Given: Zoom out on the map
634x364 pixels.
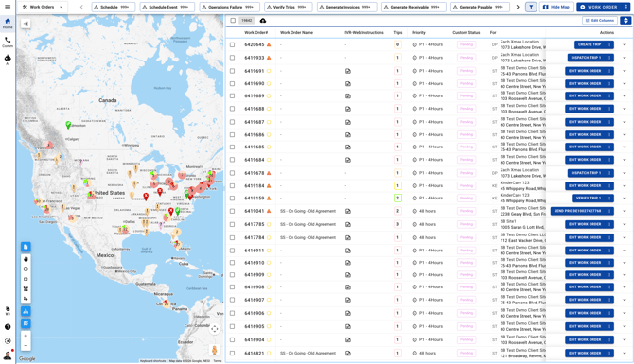Looking at the screenshot, I should click(x=26, y=346).
